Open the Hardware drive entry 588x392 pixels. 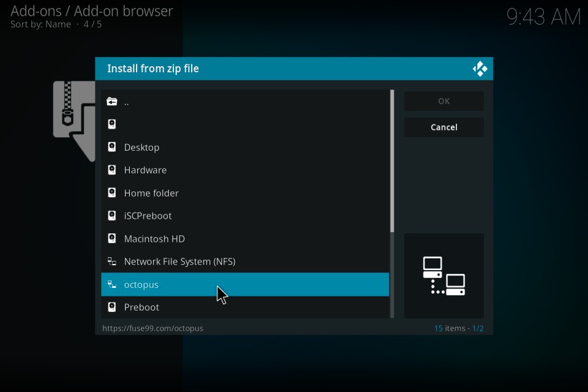245,170
